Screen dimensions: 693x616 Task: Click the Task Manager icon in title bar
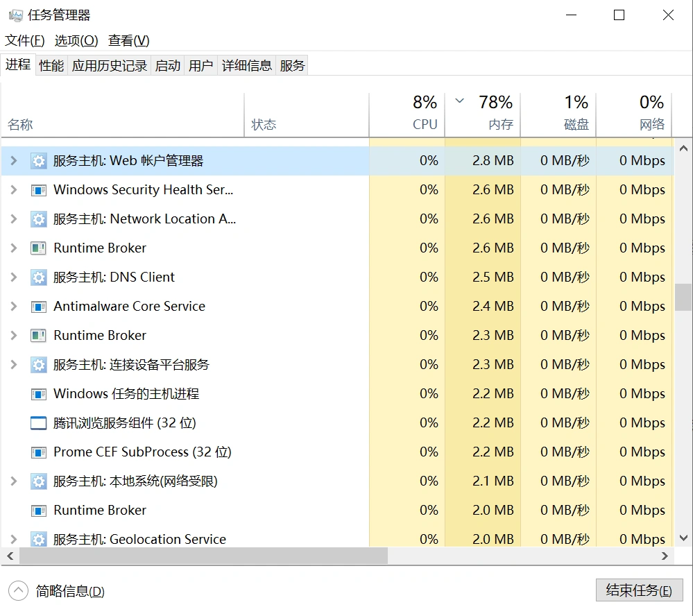coord(15,15)
